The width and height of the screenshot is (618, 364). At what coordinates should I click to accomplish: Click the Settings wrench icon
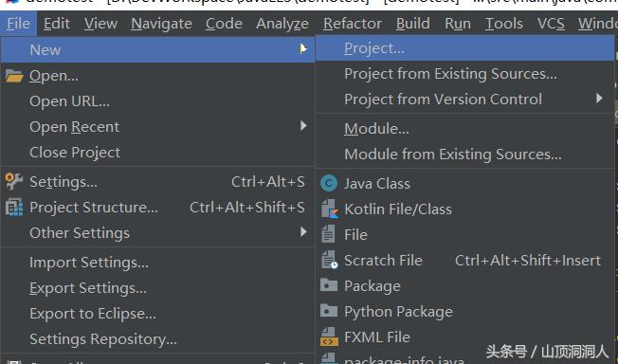coord(14,181)
